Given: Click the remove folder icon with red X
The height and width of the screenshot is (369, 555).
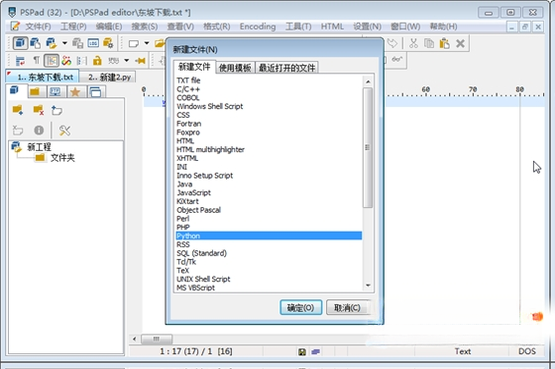Looking at the screenshot, I should (38, 110).
